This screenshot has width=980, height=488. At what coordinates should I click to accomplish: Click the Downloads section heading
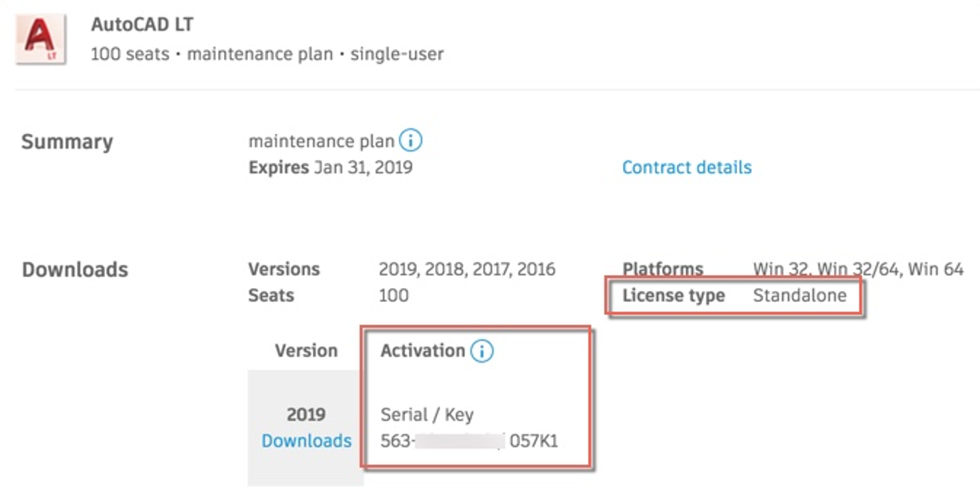point(75,270)
